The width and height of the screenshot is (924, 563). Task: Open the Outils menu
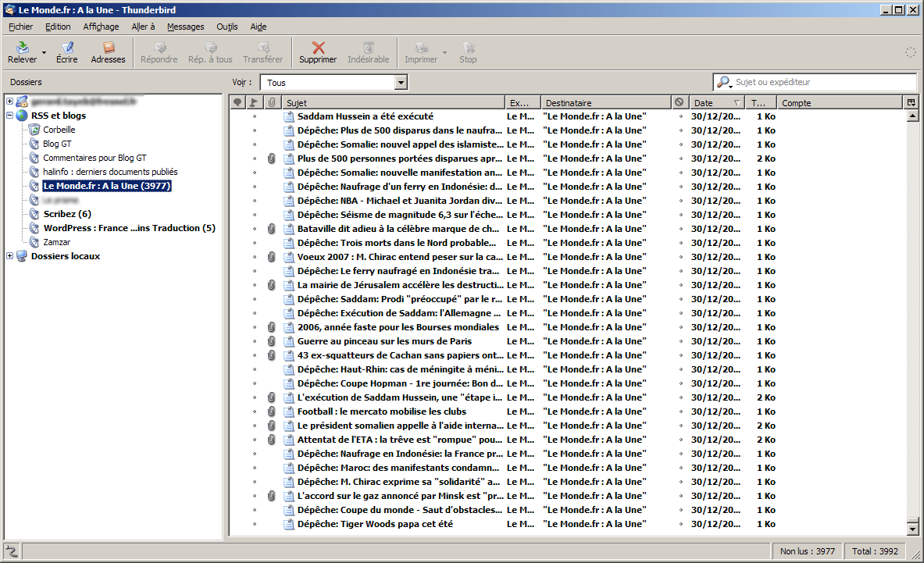tap(227, 27)
